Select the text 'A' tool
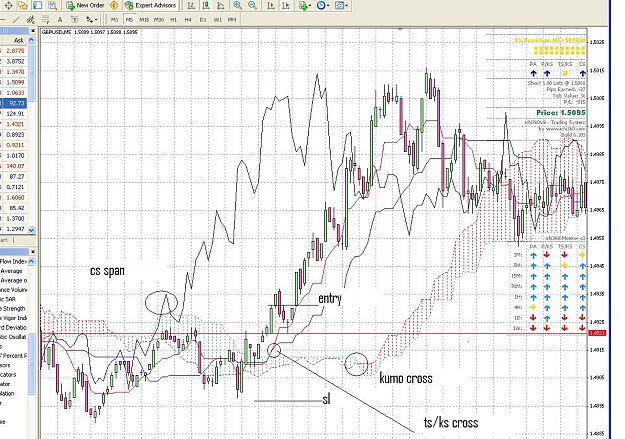625x439 pixels. coord(60,20)
